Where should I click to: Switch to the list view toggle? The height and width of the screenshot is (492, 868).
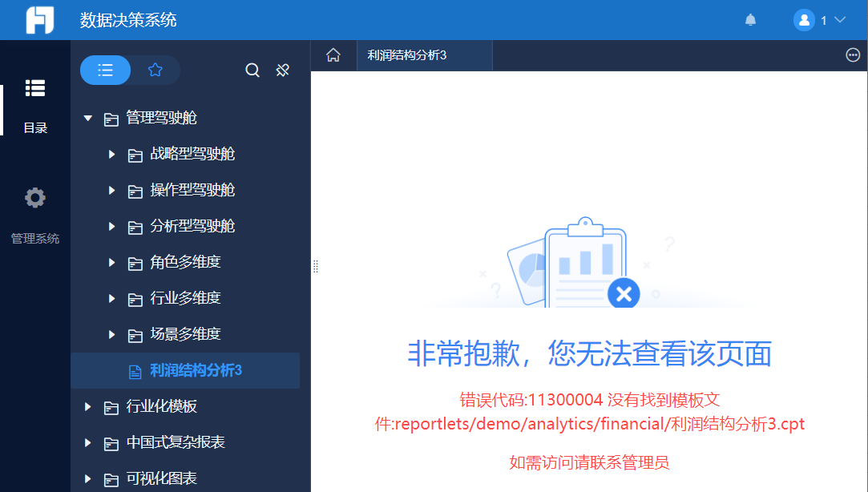(x=105, y=70)
